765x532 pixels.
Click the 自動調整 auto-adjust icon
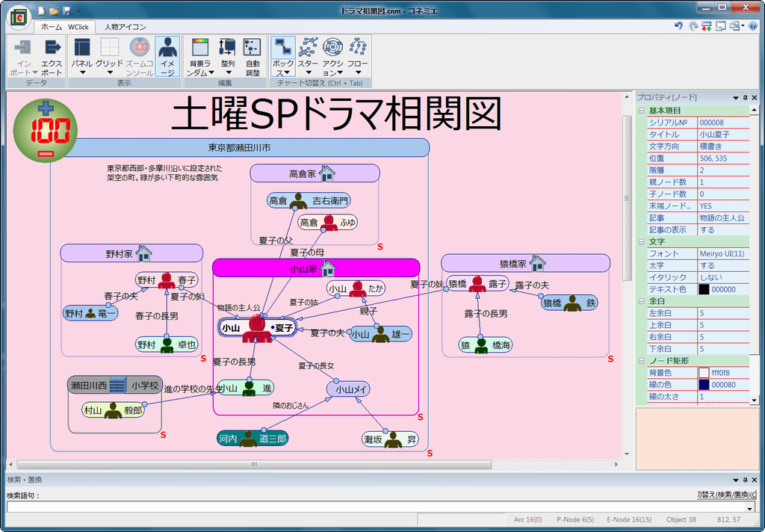tap(253, 55)
